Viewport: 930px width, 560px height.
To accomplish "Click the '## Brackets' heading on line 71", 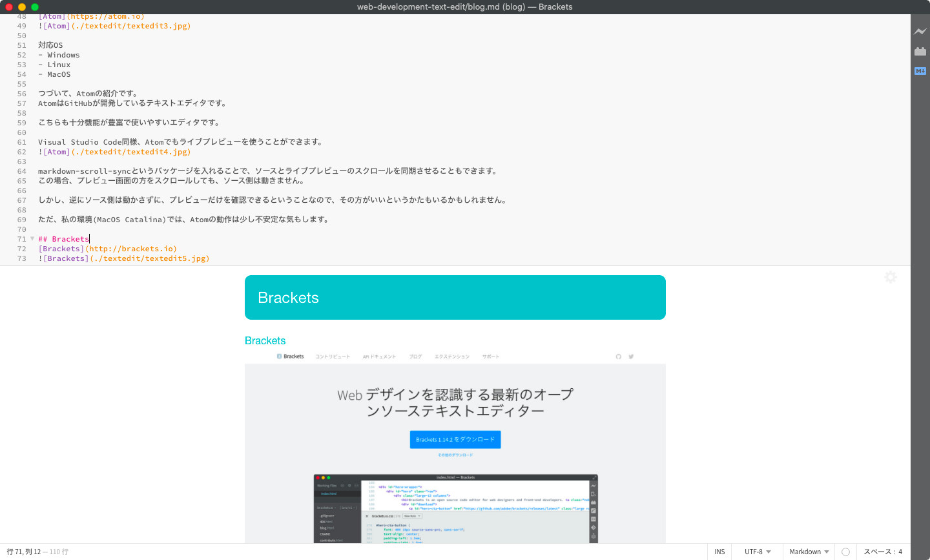I will [x=63, y=239].
